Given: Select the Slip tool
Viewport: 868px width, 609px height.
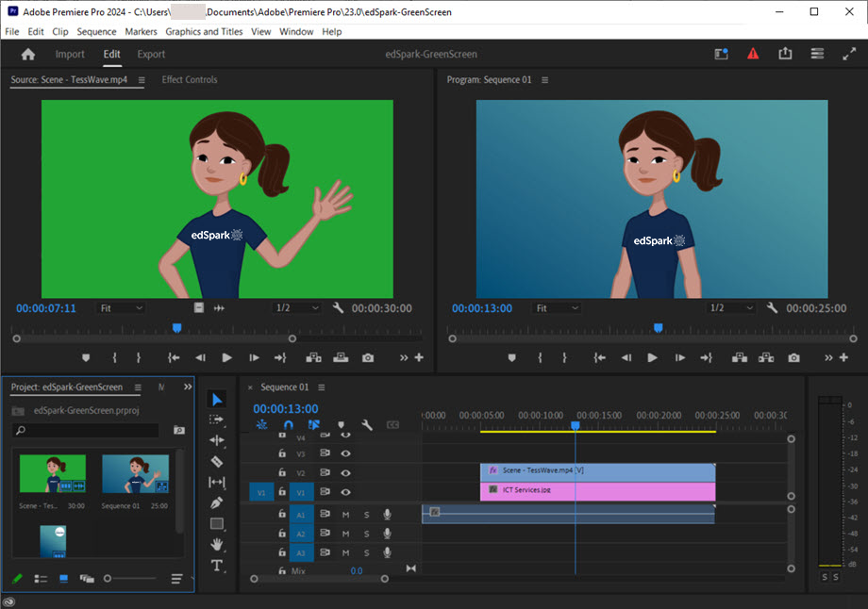Looking at the screenshot, I should 216,483.
